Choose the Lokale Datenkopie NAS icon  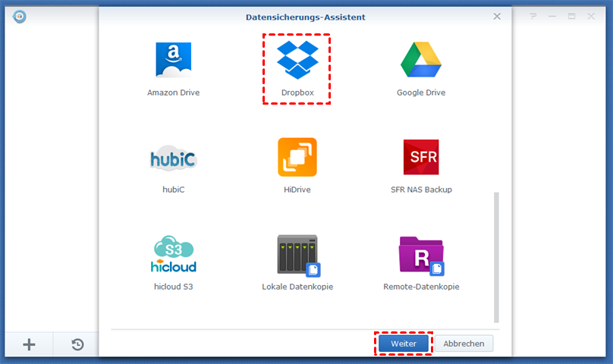[x=299, y=256]
